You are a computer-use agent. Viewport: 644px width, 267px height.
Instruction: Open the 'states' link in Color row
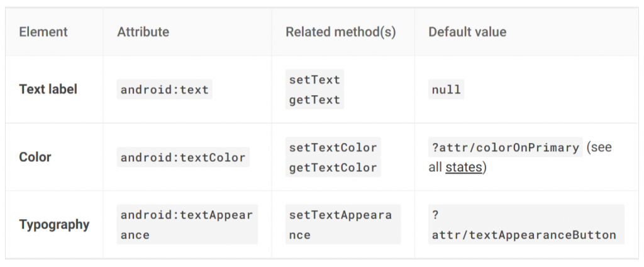click(x=464, y=168)
